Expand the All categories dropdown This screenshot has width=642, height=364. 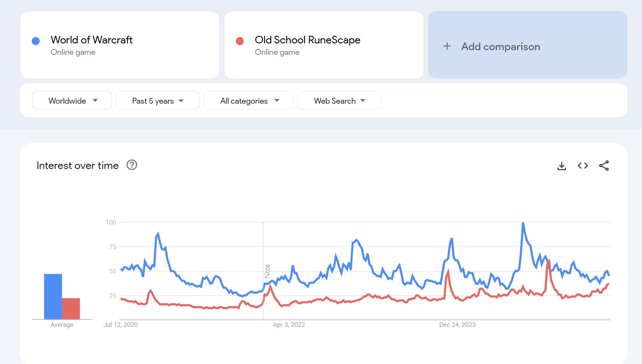coord(248,100)
